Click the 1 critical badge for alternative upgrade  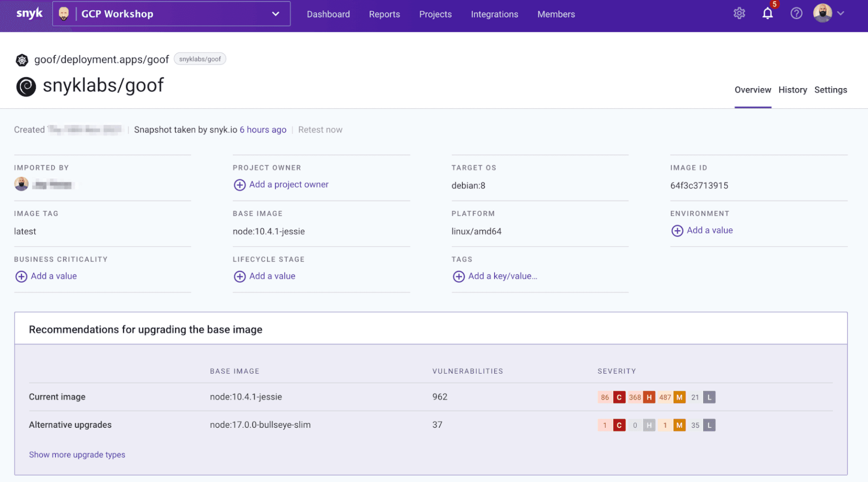612,425
